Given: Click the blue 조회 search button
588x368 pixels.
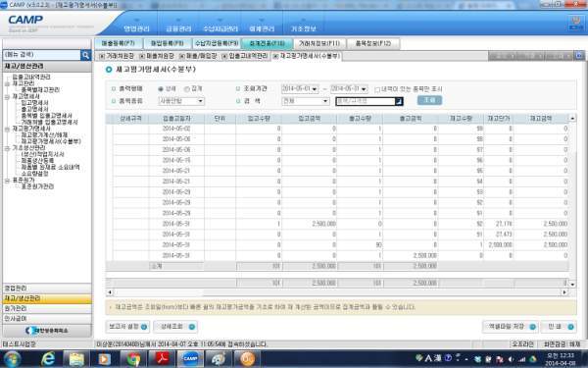Looking at the screenshot, I should pyautogui.click(x=429, y=100).
